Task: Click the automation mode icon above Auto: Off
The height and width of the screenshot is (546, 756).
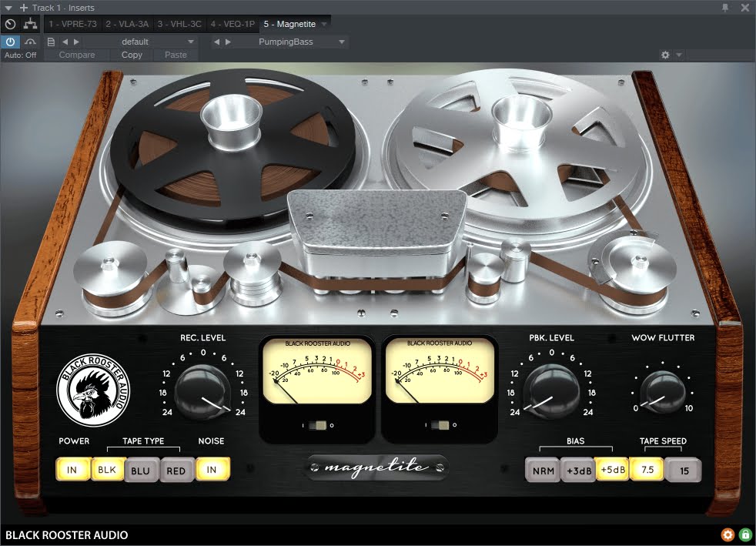Action: point(30,42)
